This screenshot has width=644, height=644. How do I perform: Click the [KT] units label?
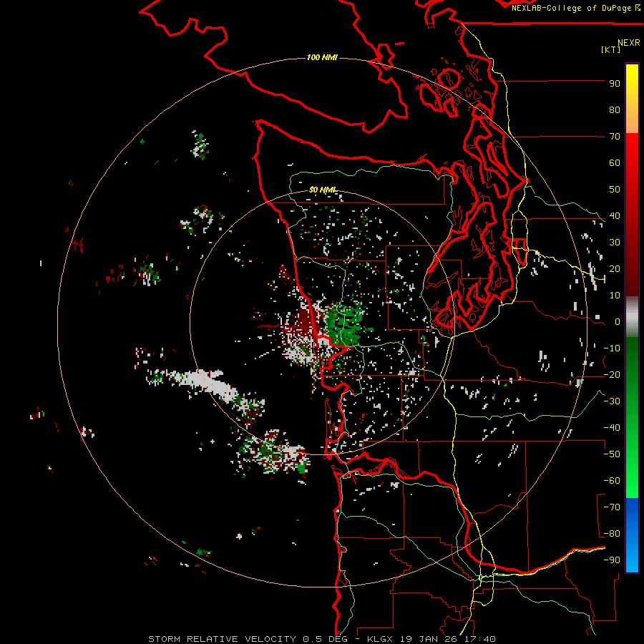(611, 49)
